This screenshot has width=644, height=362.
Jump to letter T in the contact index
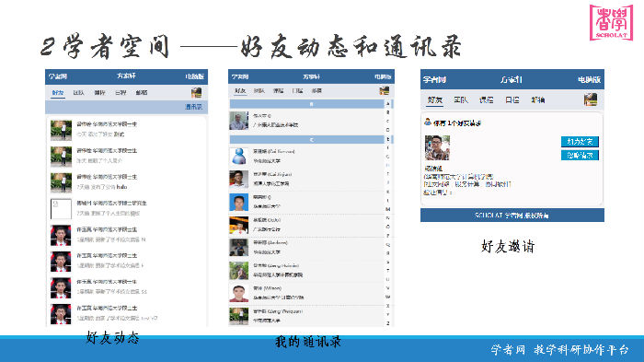[387, 271]
